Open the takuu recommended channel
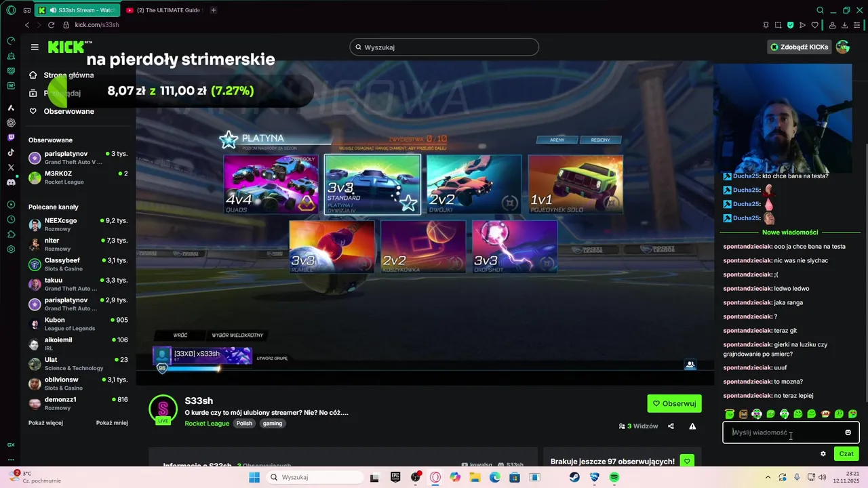 [x=78, y=284]
